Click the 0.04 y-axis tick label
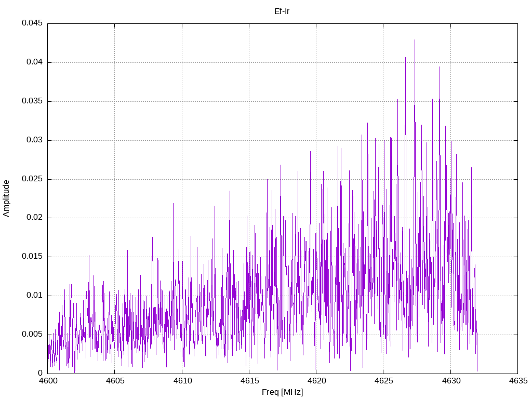Screen dimensions: 532x399 (35, 62)
